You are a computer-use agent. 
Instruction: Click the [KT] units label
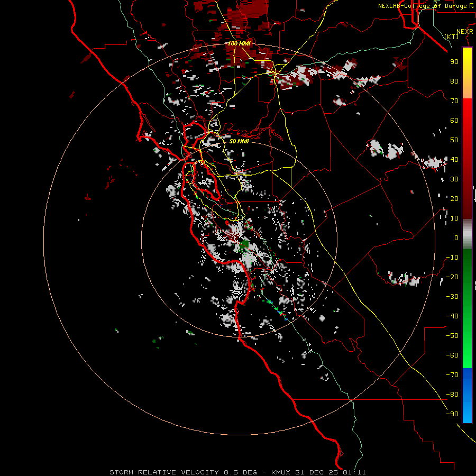tap(452, 36)
